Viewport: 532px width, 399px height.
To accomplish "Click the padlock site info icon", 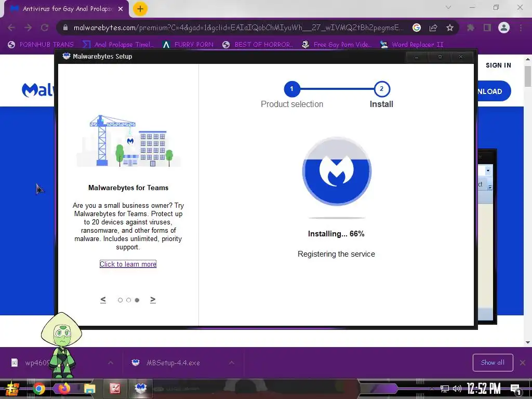I will coord(65,28).
